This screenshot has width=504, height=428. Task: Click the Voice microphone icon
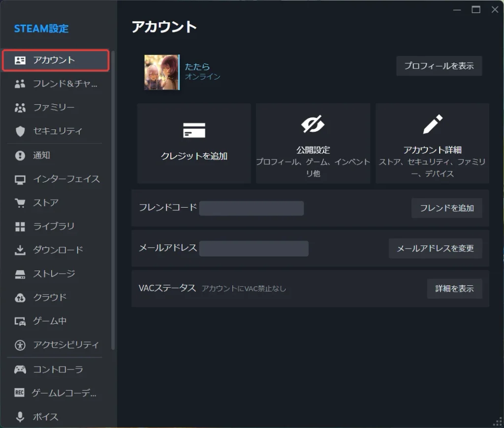coord(20,417)
